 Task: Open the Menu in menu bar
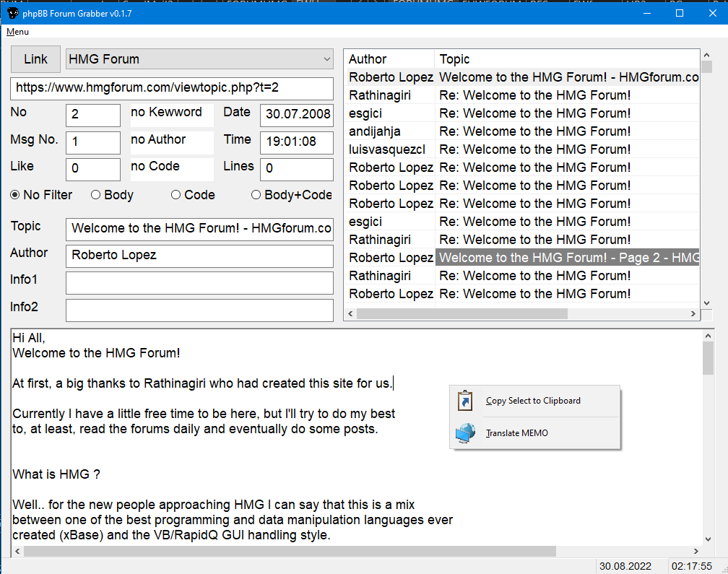[x=17, y=32]
